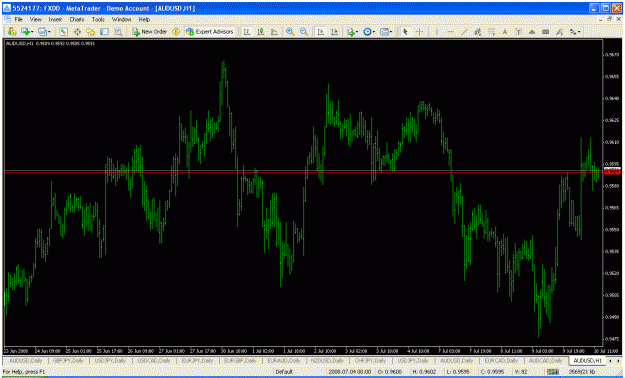Switch to line chart display

[274, 32]
